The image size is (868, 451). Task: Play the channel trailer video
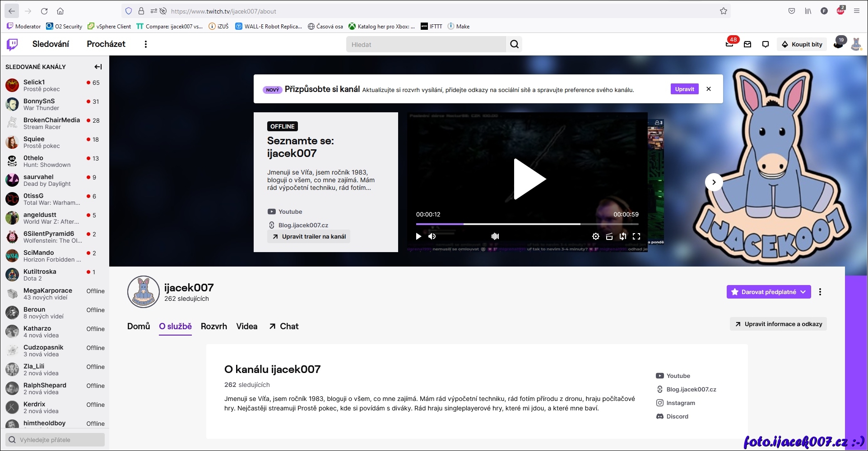[529, 179]
